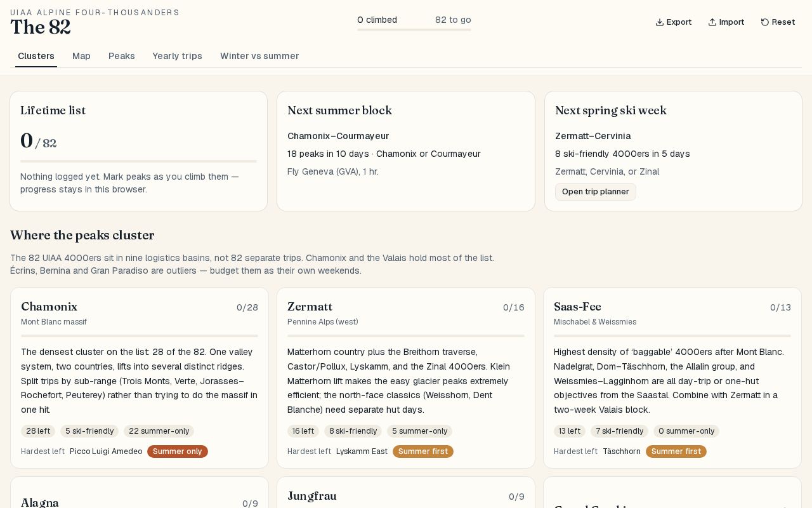Open the Clusters tab
The width and height of the screenshot is (812, 508).
(x=36, y=56)
